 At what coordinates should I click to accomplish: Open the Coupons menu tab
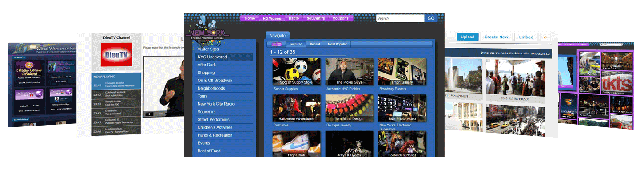pyautogui.click(x=341, y=18)
